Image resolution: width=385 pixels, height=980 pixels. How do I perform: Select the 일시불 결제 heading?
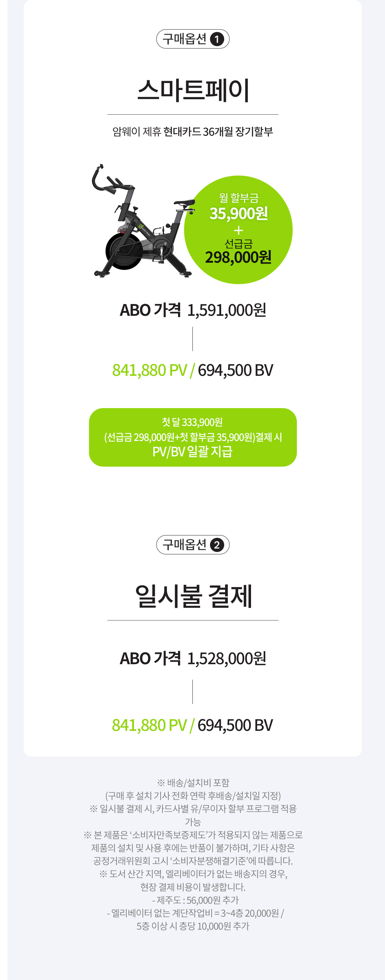pyautogui.click(x=193, y=596)
